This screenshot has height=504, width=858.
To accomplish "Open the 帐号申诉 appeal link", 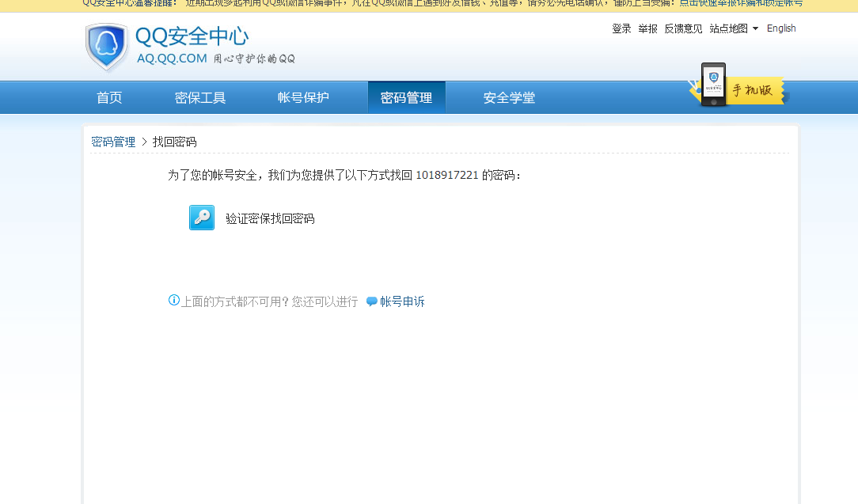I will (402, 301).
